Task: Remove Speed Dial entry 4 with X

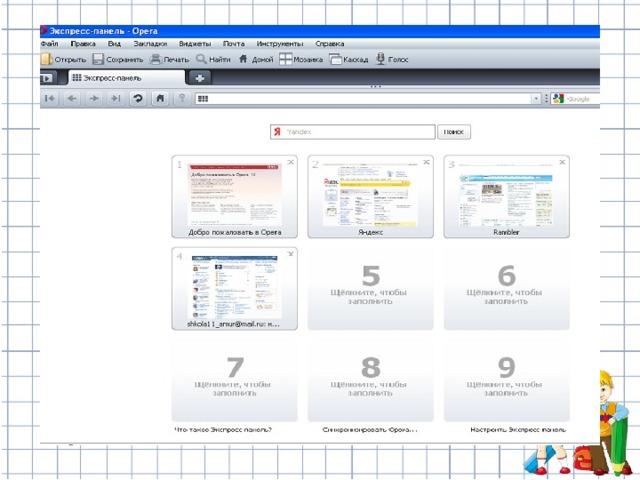Action: coord(291,254)
